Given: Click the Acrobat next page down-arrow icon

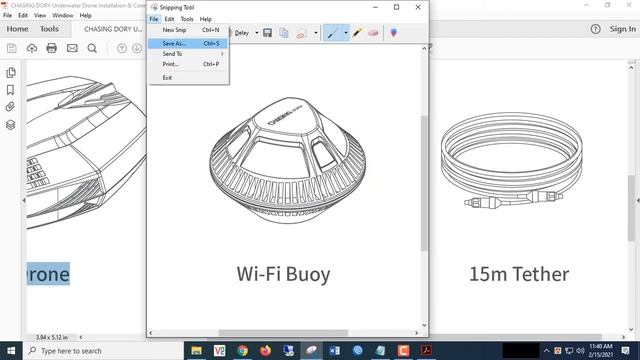Looking at the screenshot, I should coord(137,48).
